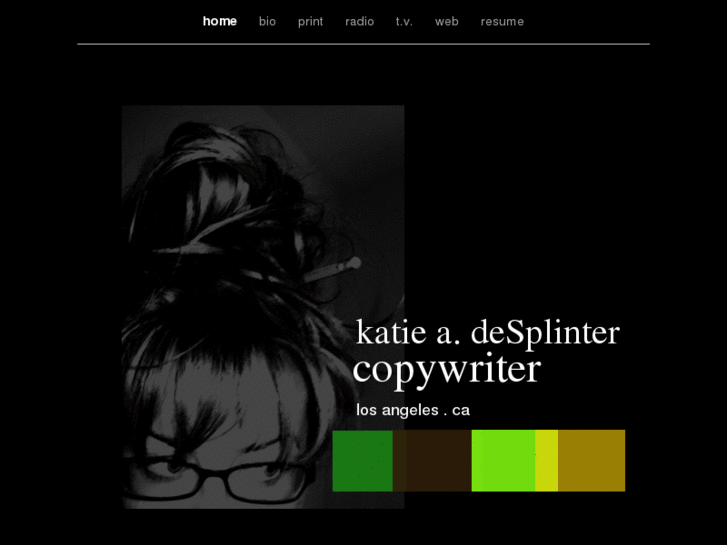Navigate to the t.v. section
Image resolution: width=727 pixels, height=545 pixels.
tap(404, 21)
